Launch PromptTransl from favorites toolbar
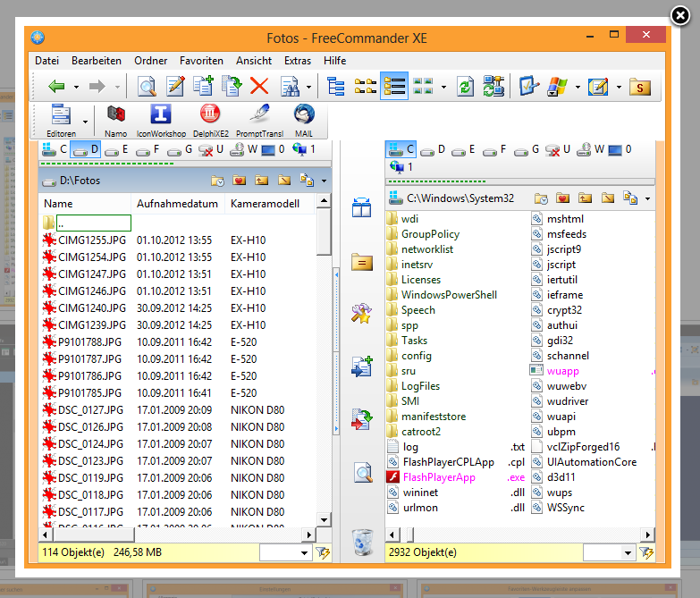The image size is (700, 598). (x=259, y=121)
